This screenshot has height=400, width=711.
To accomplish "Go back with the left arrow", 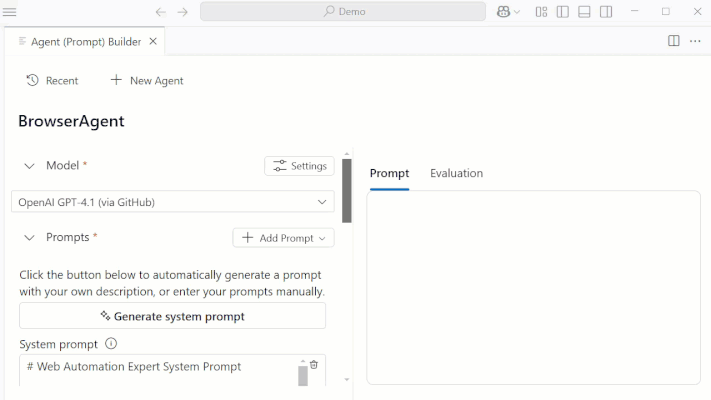I will click(x=161, y=12).
